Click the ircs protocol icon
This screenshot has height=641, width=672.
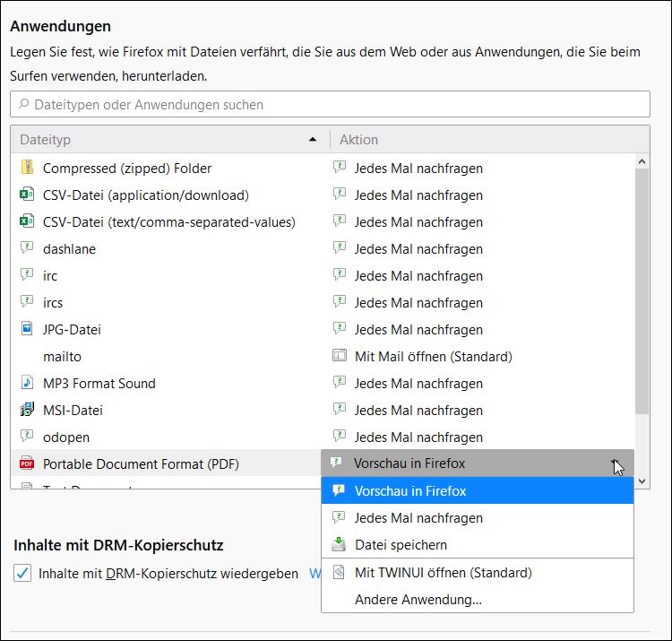(x=27, y=302)
